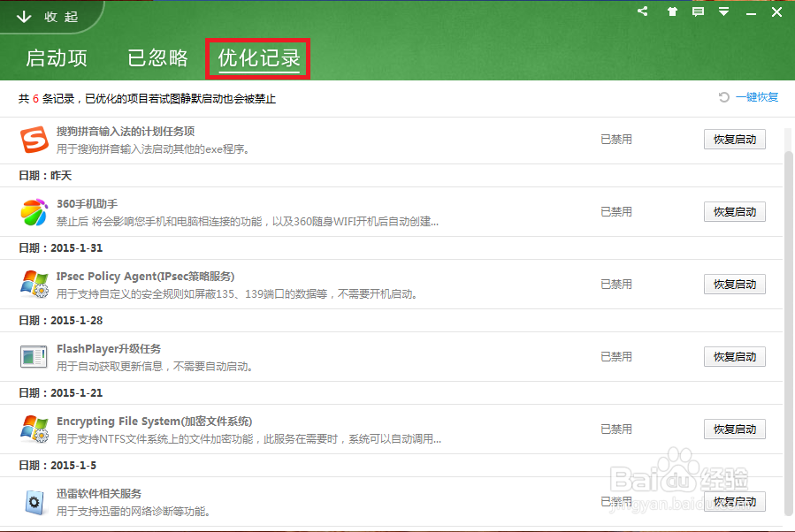
Task: Click Encrypting File System Windows icon
Action: [x=34, y=429]
